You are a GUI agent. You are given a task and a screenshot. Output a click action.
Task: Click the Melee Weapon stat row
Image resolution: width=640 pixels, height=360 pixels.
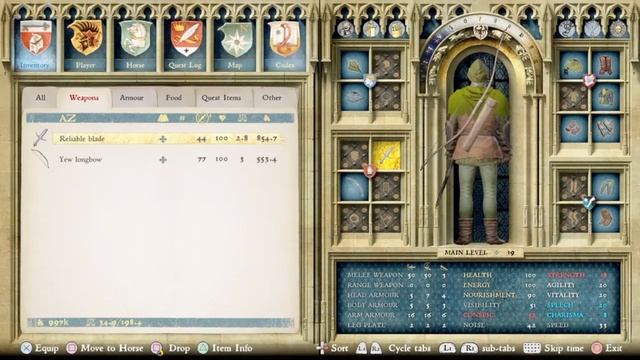[398, 275]
